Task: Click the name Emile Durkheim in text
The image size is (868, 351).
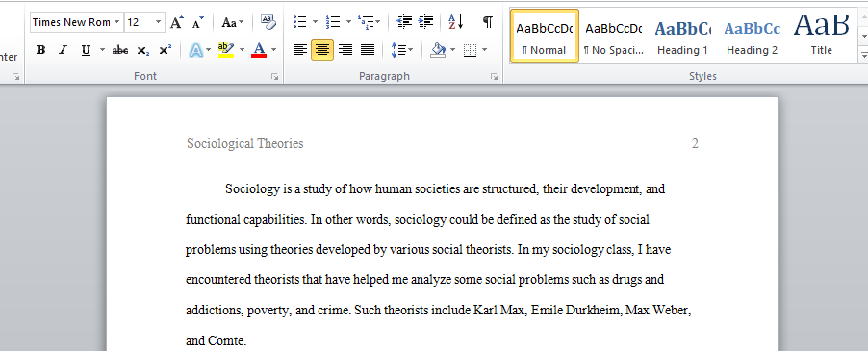Action: (x=575, y=310)
